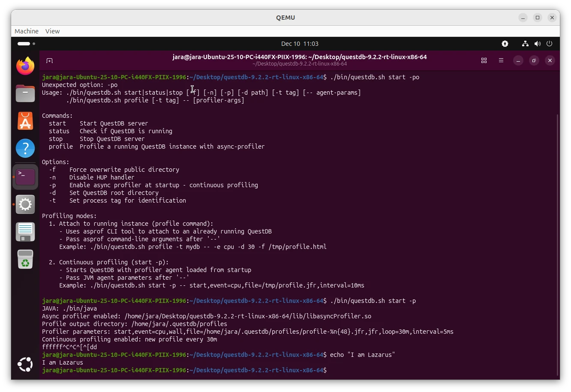
Task: Open the power quick settings menu
Action: (549, 44)
